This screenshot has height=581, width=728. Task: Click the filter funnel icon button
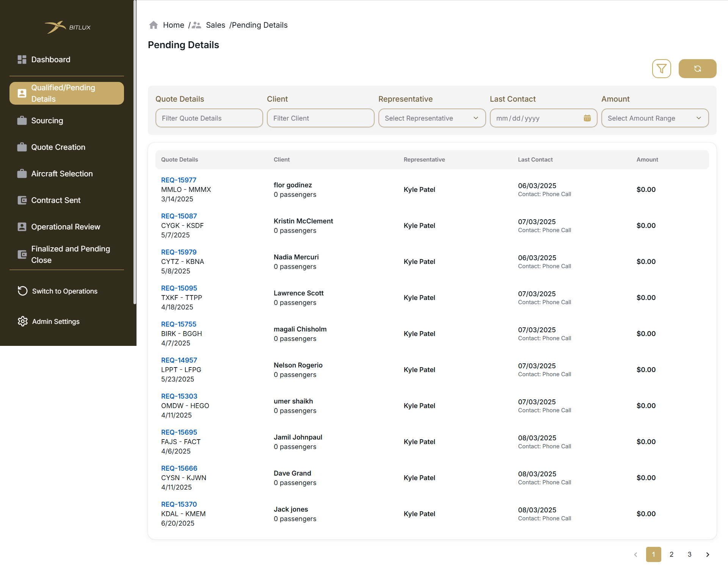661,69
